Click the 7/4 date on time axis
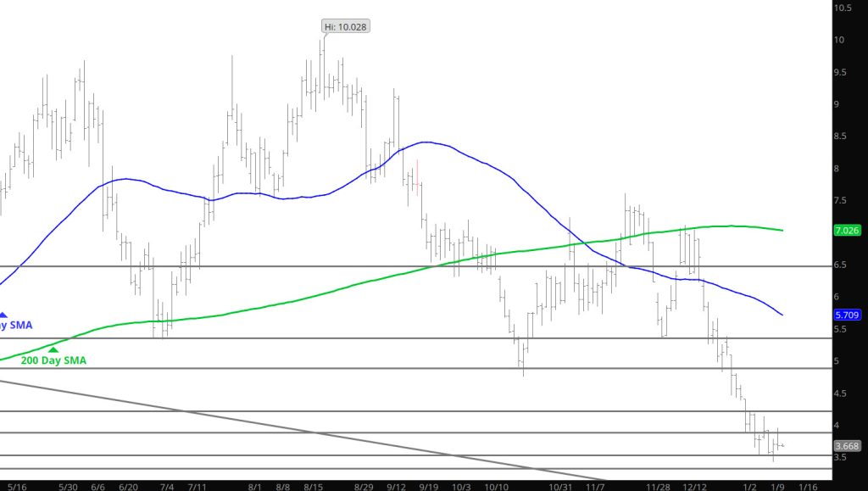The width and height of the screenshot is (868, 491). pyautogui.click(x=166, y=487)
